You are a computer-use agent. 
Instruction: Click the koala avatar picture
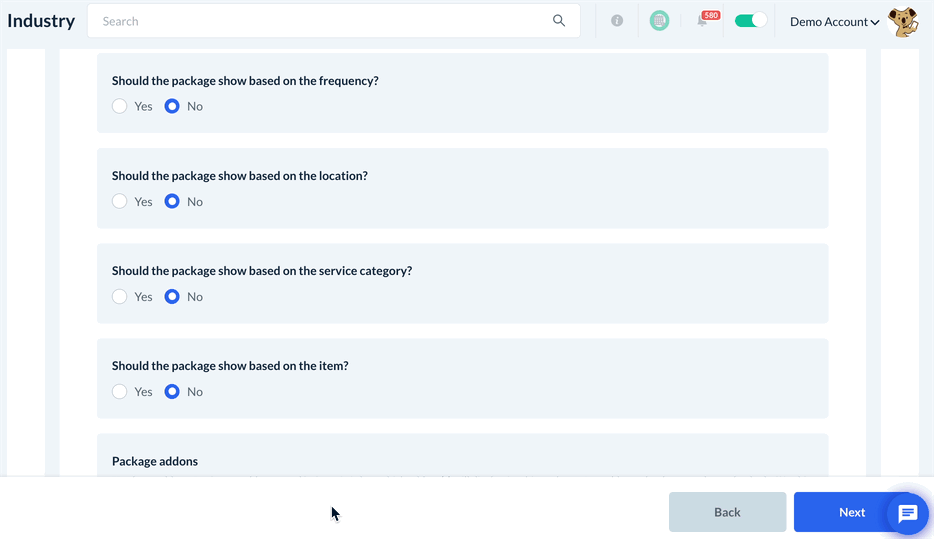(x=903, y=22)
